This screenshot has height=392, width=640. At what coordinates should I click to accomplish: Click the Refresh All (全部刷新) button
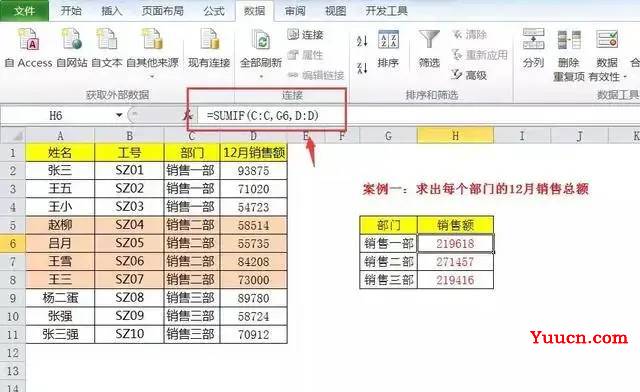click(x=261, y=47)
